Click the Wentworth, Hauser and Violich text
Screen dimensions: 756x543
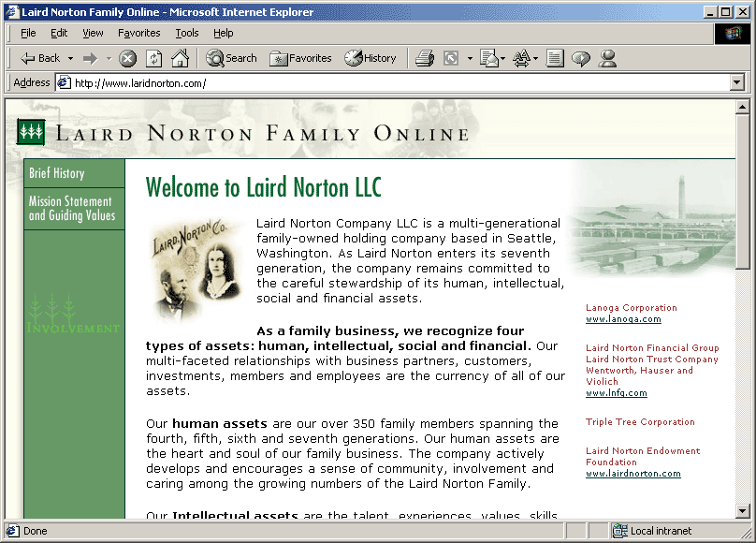pyautogui.click(x=639, y=376)
